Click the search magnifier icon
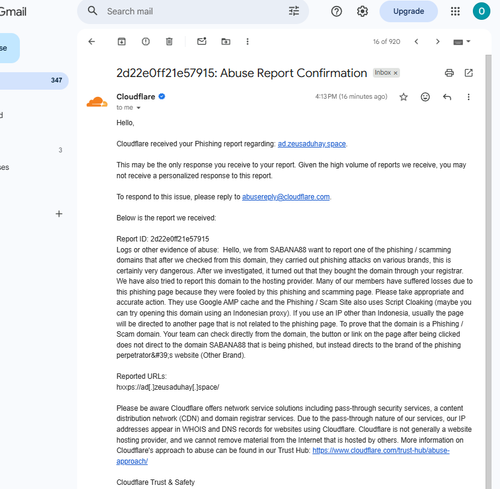Image resolution: width=500 pixels, height=489 pixels. point(92,11)
